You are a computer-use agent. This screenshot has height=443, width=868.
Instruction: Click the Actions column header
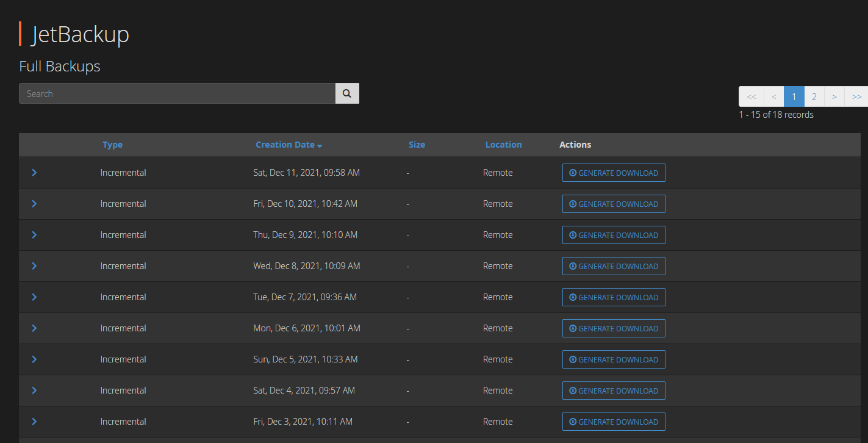pyautogui.click(x=575, y=145)
